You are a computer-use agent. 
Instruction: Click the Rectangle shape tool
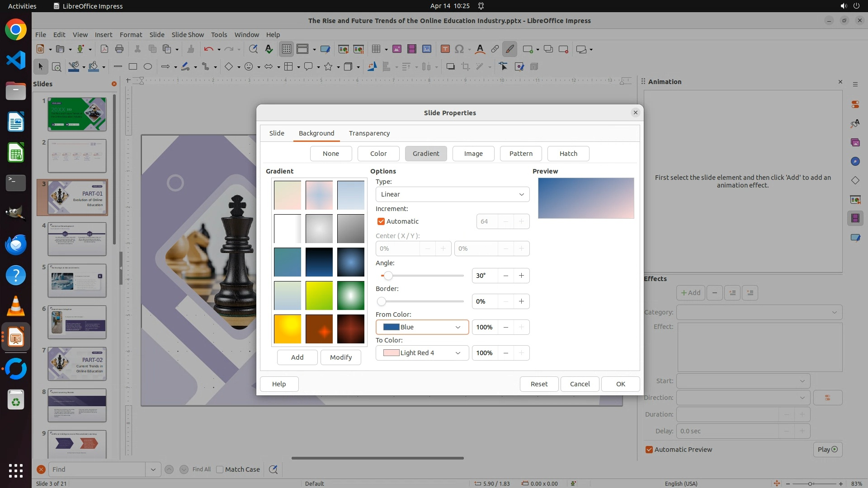pos(133,67)
